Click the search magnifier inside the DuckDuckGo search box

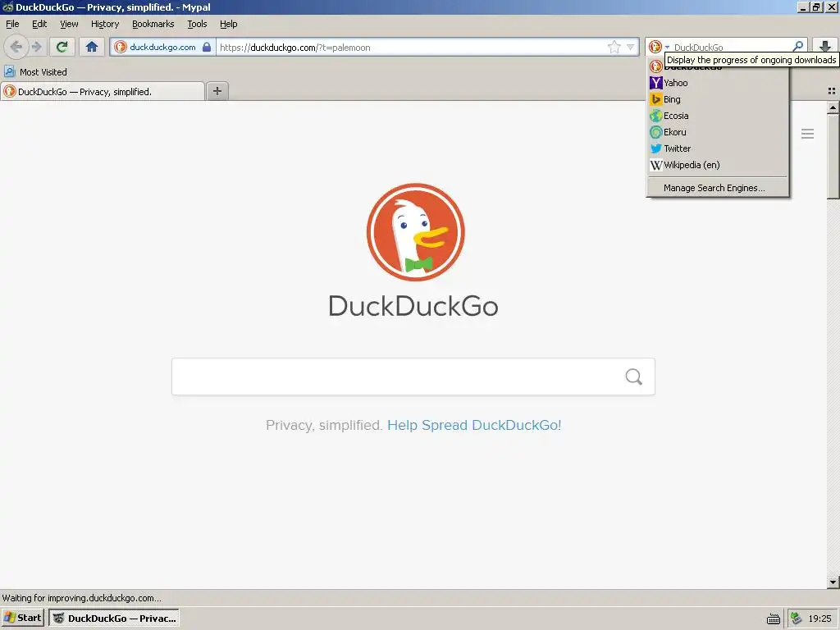point(634,377)
